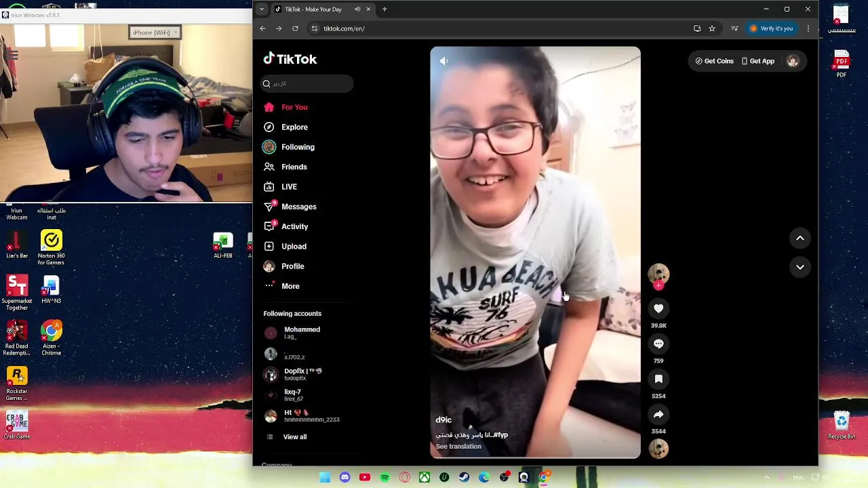Click the #fyp hashtag in the caption

(x=500, y=435)
